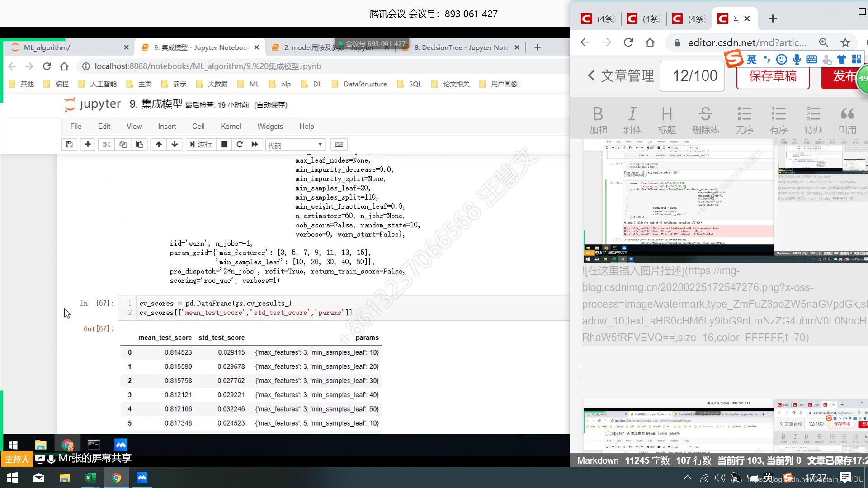Click the article title field showing 12/100
The height and width of the screenshot is (488, 868).
(692, 76)
